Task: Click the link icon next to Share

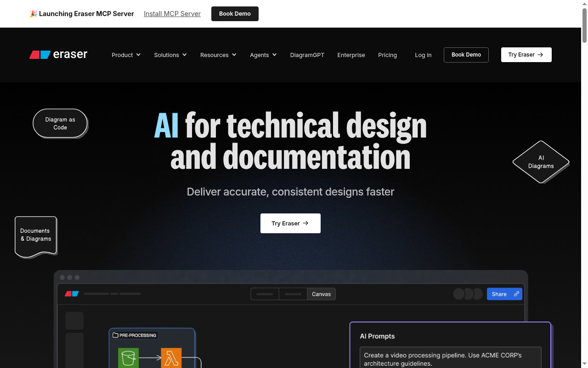Action: 516,294
